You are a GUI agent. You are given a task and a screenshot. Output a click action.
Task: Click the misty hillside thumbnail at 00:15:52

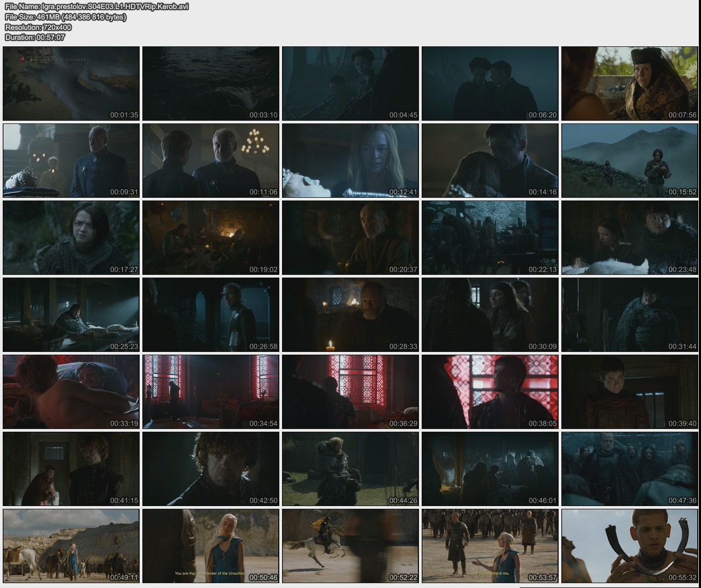629,161
